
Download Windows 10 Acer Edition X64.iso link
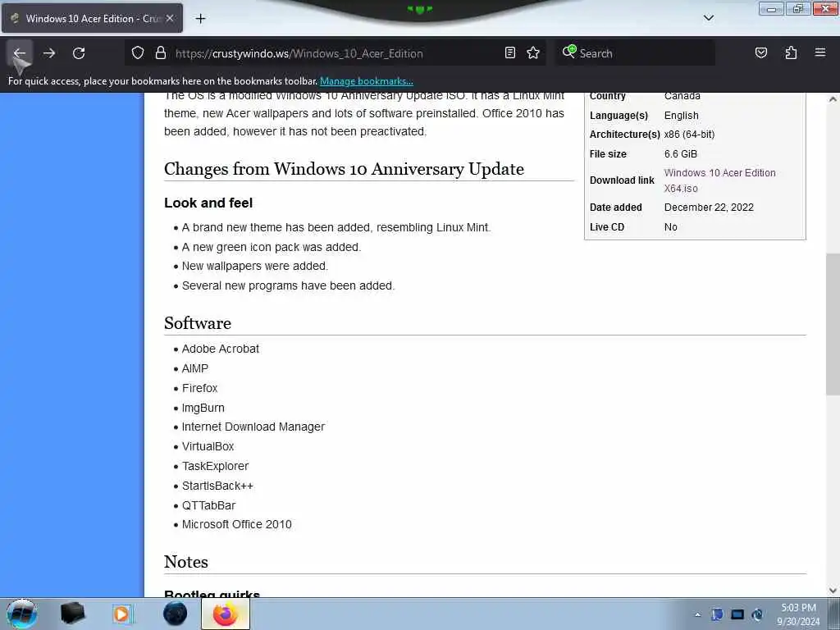point(719,180)
